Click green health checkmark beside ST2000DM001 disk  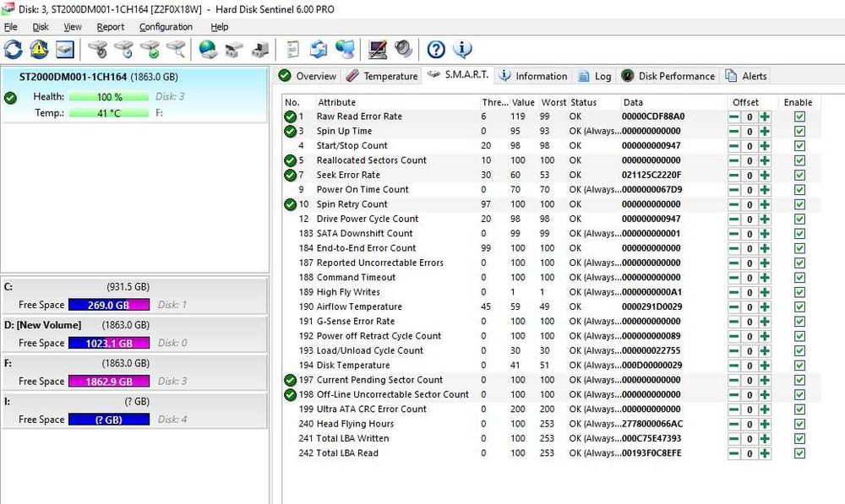pos(10,98)
